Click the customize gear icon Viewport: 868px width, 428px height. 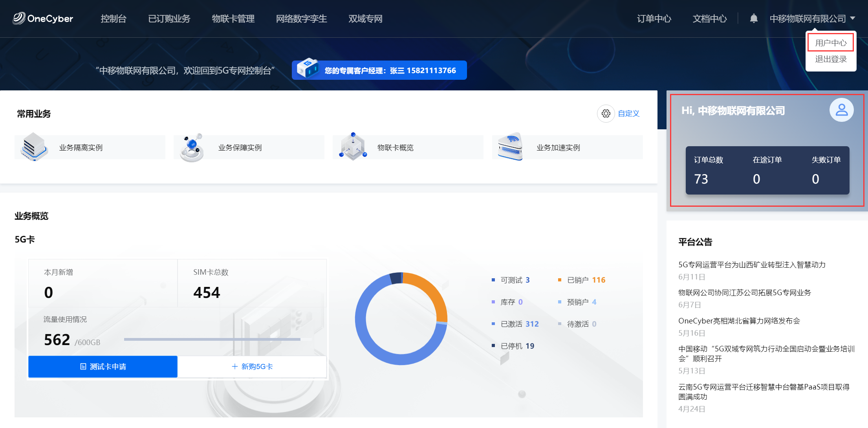pyautogui.click(x=606, y=114)
